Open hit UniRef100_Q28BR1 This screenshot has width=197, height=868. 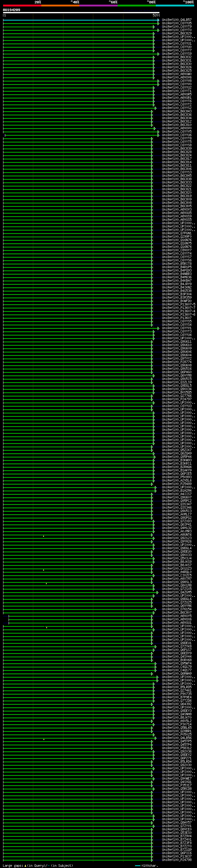[177, 731]
